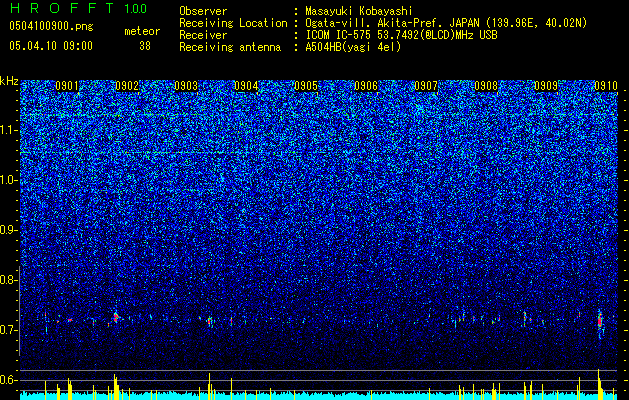Click the 1.1 frequency axis label
The height and width of the screenshot is (400, 629).
pos(9,130)
